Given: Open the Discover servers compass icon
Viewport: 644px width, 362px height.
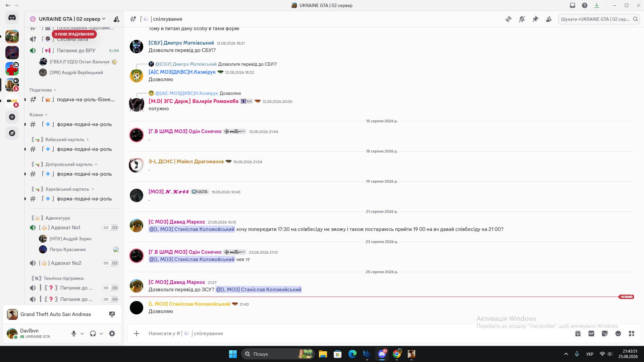Looking at the screenshot, I should pos(12,133).
